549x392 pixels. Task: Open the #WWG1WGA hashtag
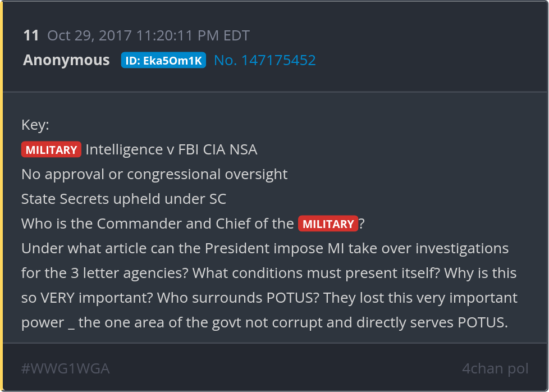pyautogui.click(x=65, y=369)
